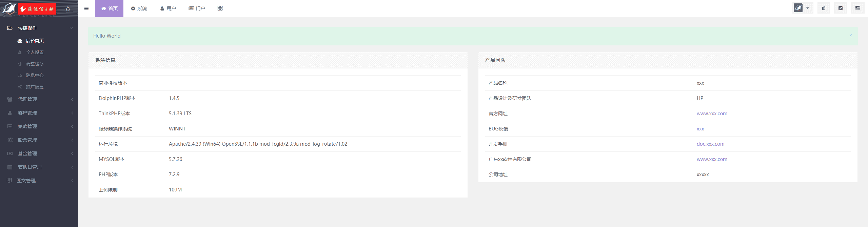This screenshot has height=227, width=868.
Task: Open the BUG反馈 xxx link
Action: (700, 129)
